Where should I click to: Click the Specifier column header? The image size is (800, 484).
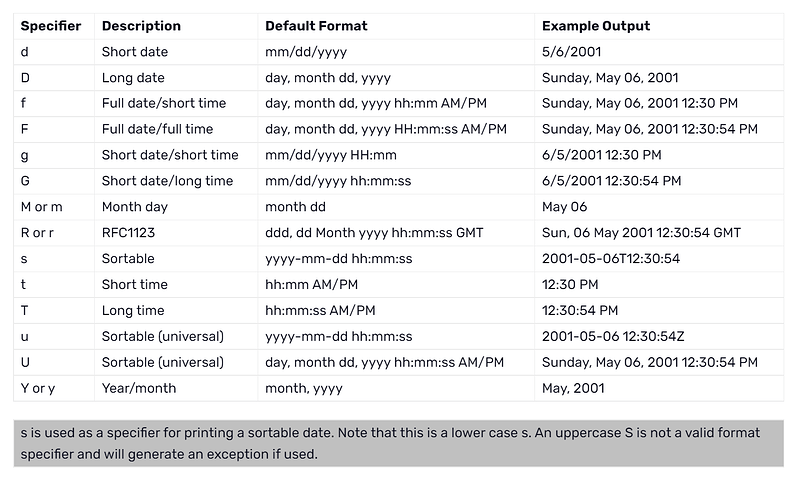pos(51,26)
